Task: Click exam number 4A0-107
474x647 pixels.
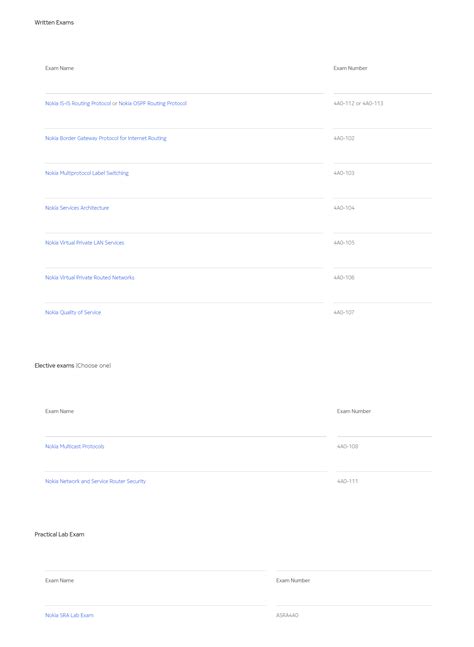Action: (x=344, y=312)
